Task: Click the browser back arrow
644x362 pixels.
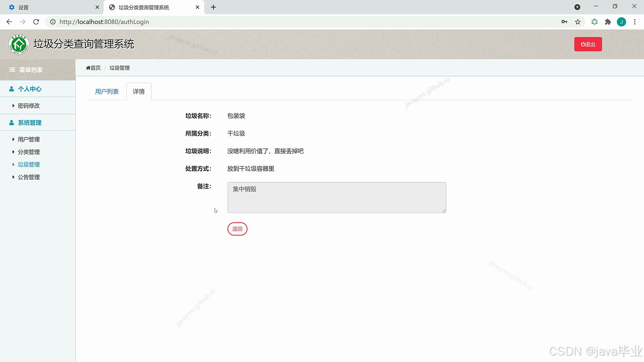Action: click(x=9, y=22)
